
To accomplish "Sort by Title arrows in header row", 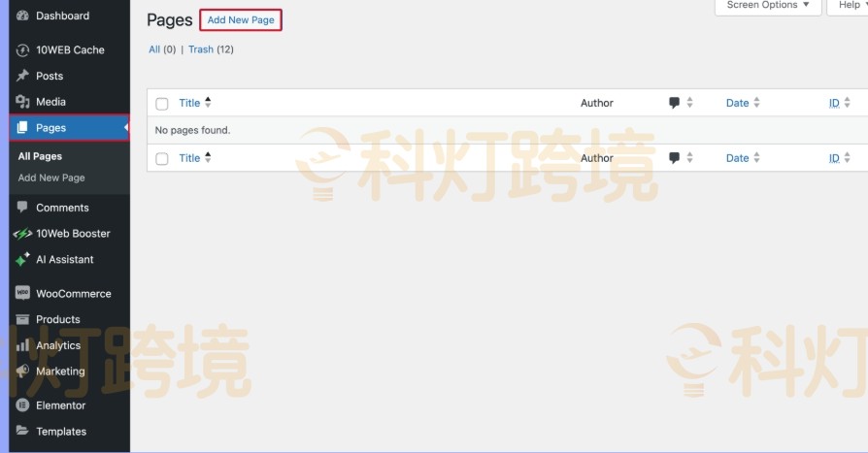I will tap(208, 102).
